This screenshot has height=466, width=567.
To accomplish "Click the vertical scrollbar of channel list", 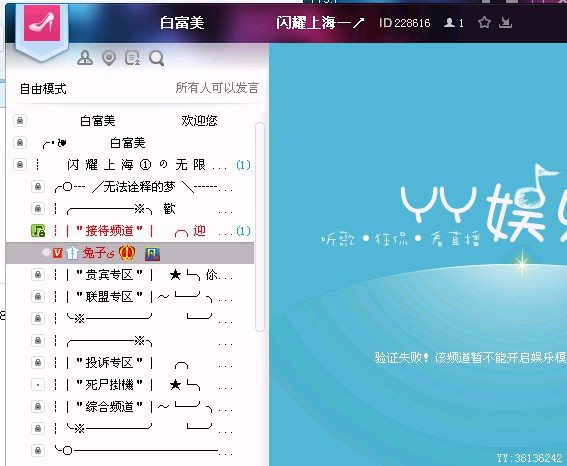I will tap(260, 227).
